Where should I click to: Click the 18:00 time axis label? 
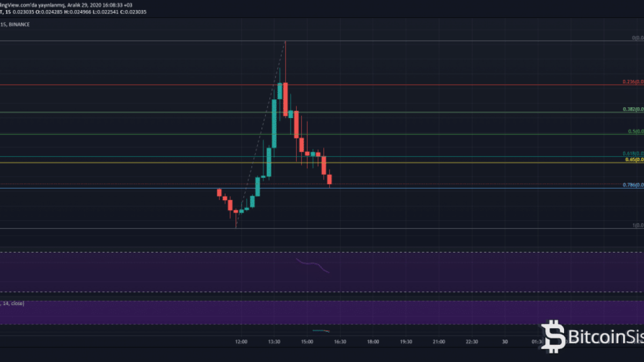tap(373, 342)
